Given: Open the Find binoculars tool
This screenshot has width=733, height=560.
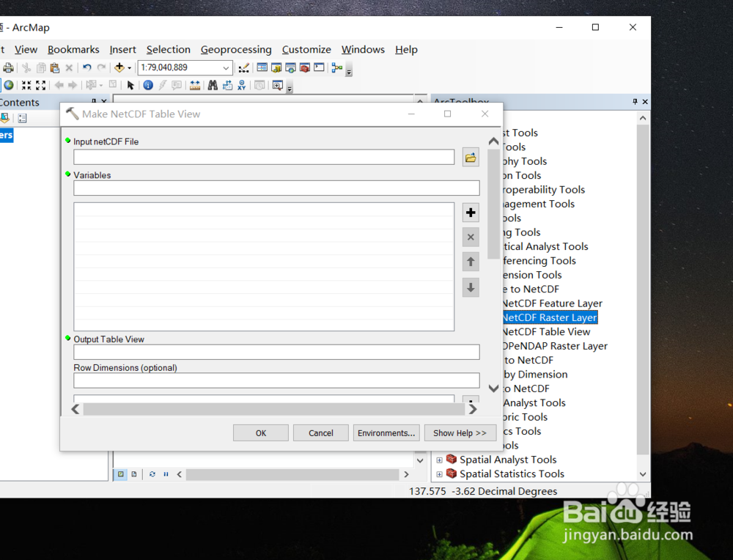Looking at the screenshot, I should pos(213,85).
